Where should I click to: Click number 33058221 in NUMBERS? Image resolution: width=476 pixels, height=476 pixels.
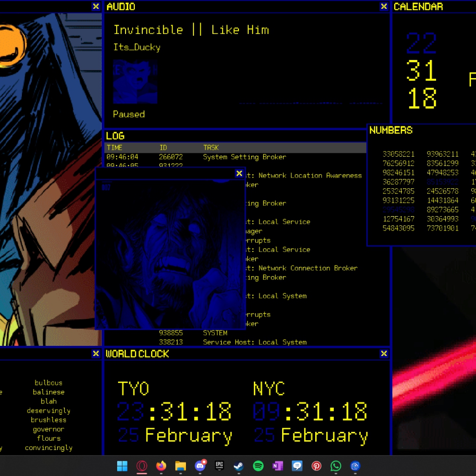click(x=398, y=154)
